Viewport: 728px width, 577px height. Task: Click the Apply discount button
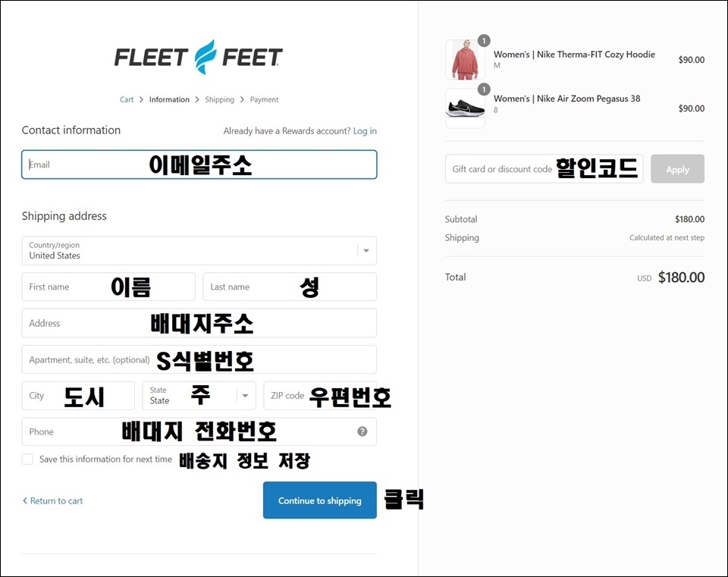tap(677, 168)
